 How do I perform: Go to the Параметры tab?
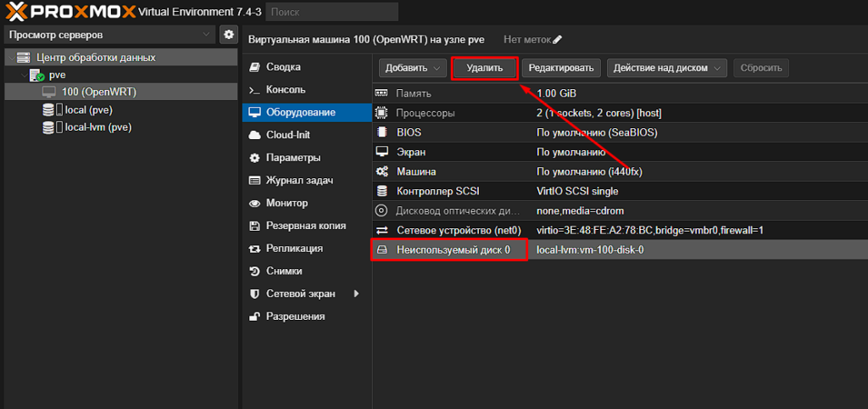tap(307, 158)
